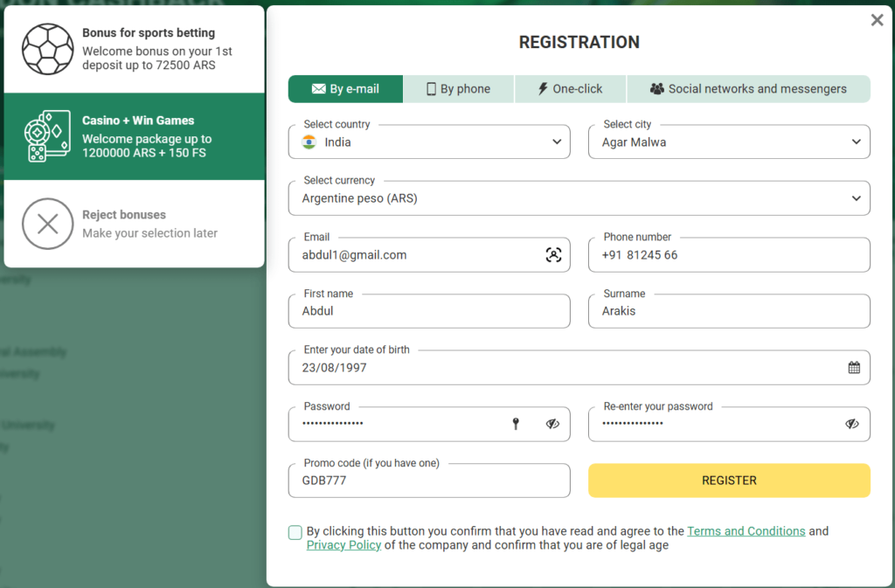Choose the Reject bonuses option

point(134,224)
